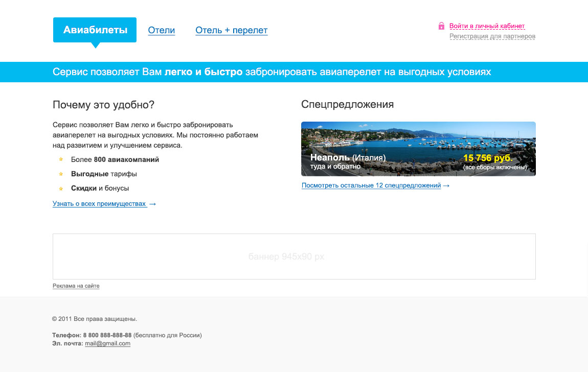Click the text Скидки и бонусы
This screenshot has height=372, width=588.
pos(100,189)
